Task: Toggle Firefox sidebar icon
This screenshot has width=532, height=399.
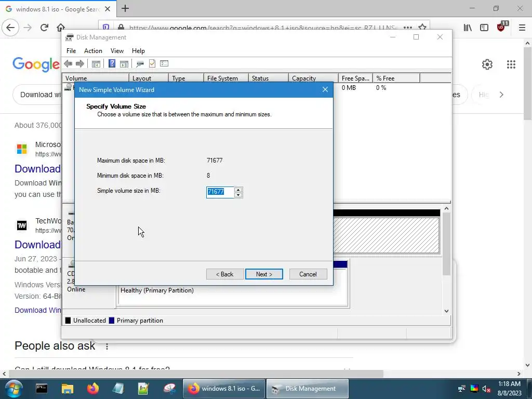Action: [484, 28]
